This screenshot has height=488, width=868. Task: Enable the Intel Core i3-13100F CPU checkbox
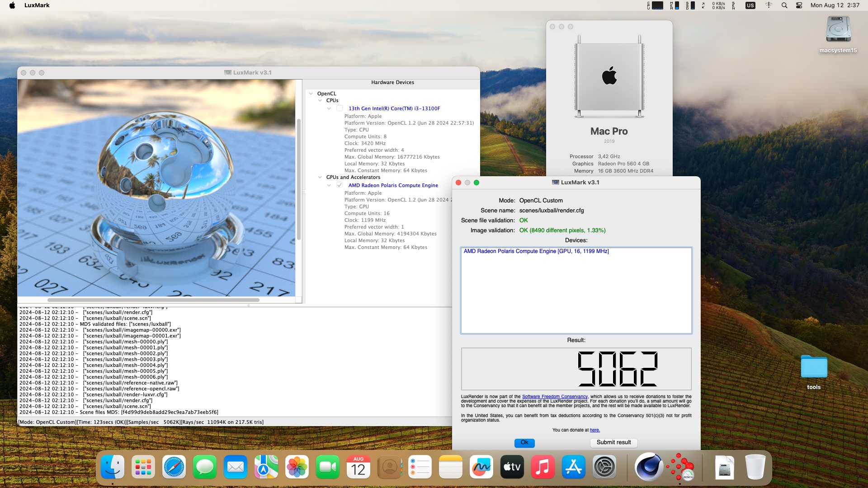pyautogui.click(x=340, y=108)
